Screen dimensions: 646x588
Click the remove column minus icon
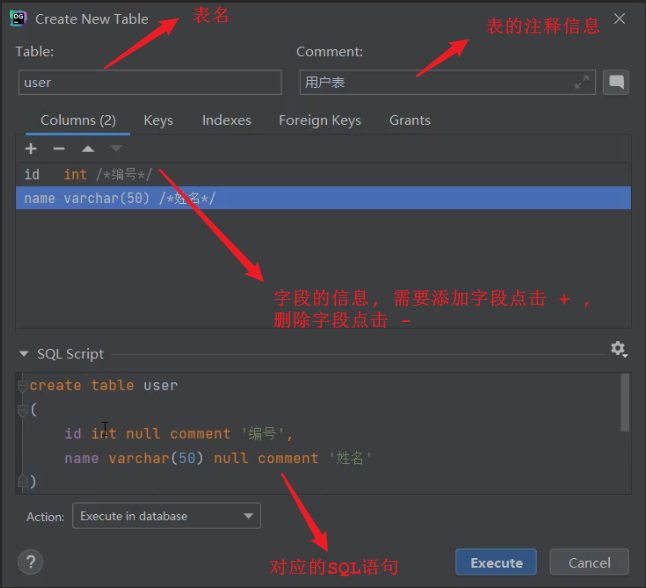pyautogui.click(x=59, y=148)
